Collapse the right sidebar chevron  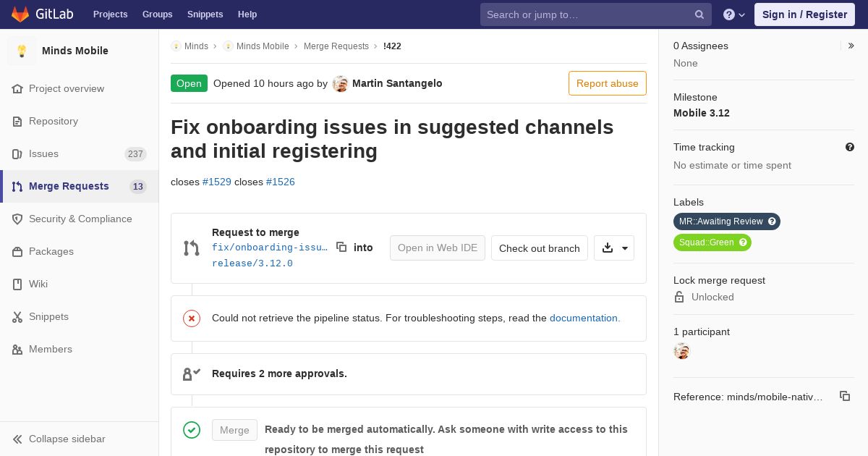[851, 46]
